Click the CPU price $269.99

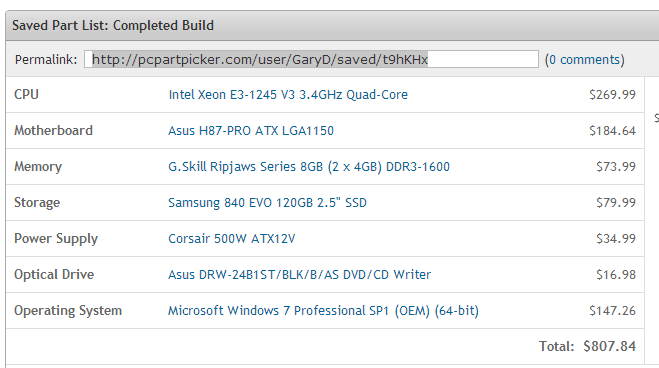pos(612,95)
